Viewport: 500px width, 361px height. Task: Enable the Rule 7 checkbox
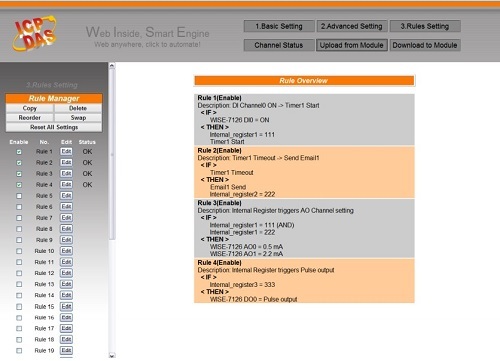[19, 218]
